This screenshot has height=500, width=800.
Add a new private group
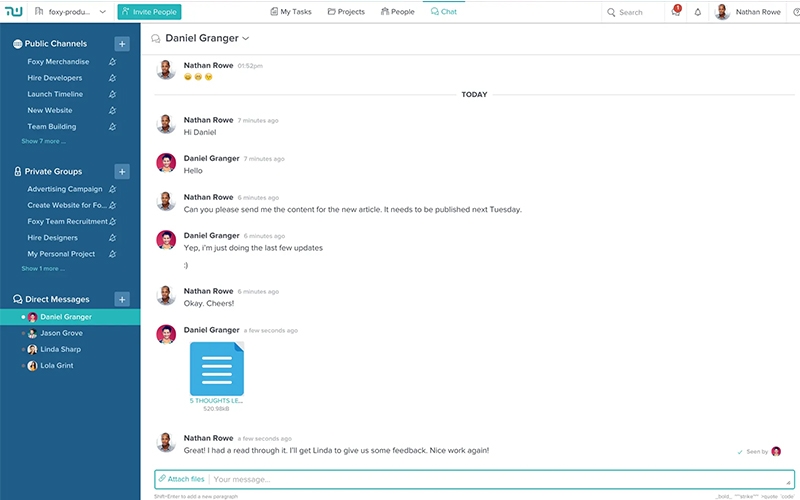coord(122,171)
